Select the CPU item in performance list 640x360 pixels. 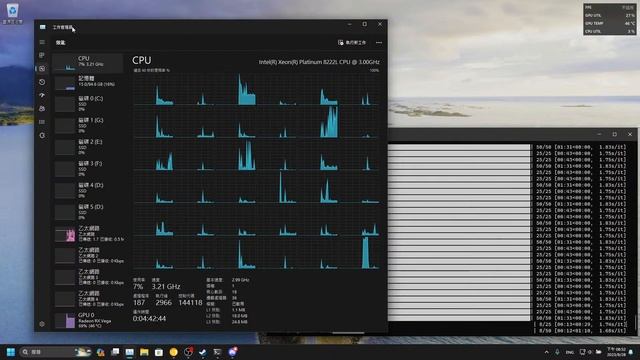pyautogui.click(x=88, y=63)
